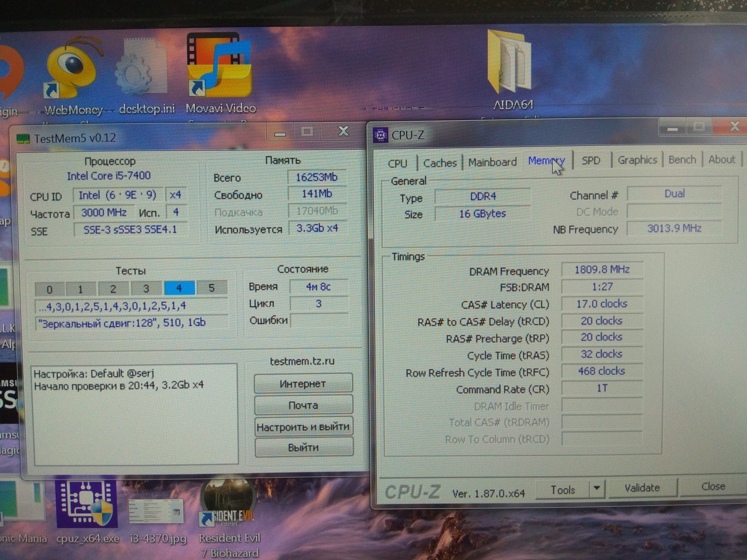Go to the Mainboard tab
Screen dimensions: 747x560
493,162
